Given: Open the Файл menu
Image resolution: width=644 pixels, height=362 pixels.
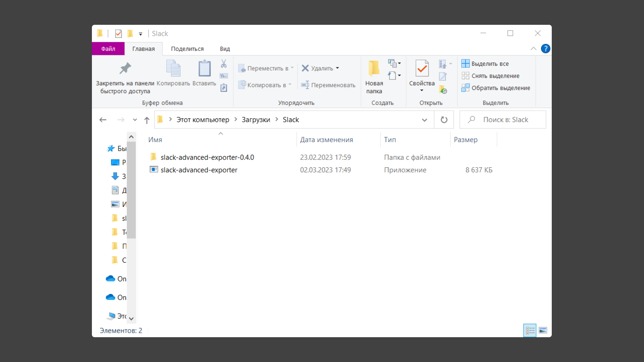Looking at the screenshot, I should point(108,49).
